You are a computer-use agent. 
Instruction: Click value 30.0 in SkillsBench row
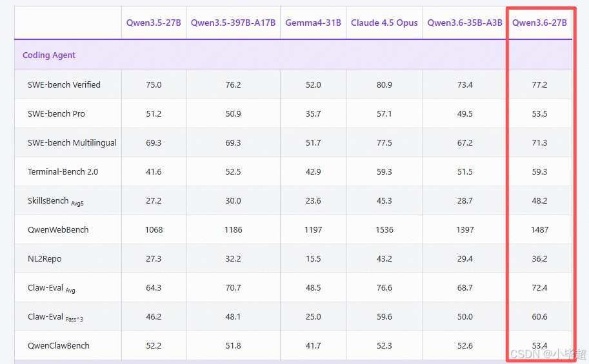pyautogui.click(x=233, y=201)
